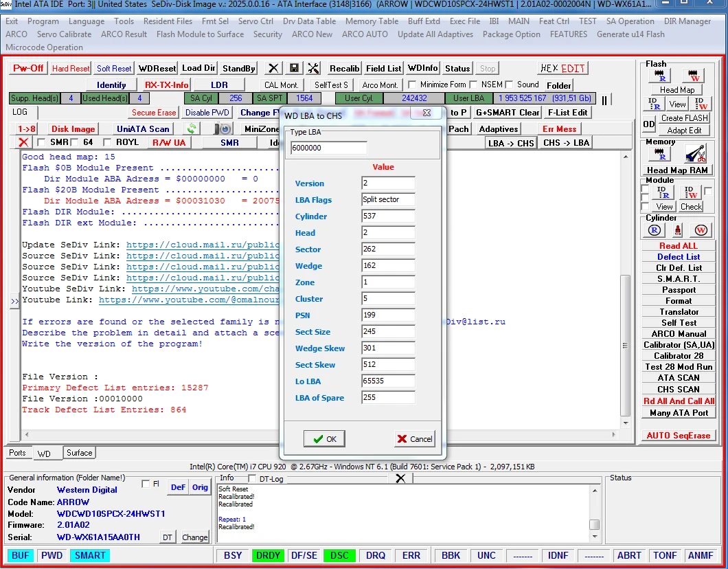728x569 pixels.
Task: Open the Resident Files menu
Action: (168, 21)
